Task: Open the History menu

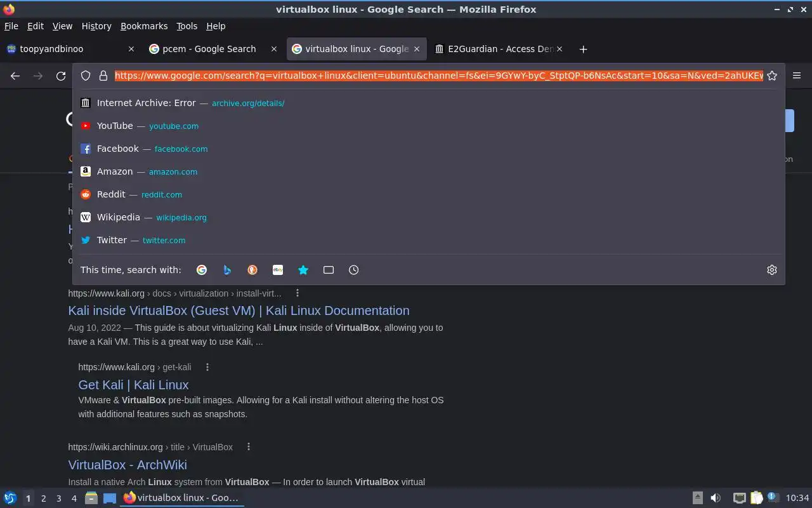Action: pyautogui.click(x=96, y=26)
